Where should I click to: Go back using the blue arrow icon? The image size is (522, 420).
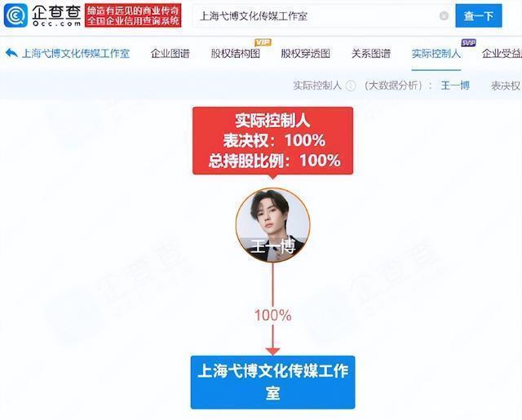pyautogui.click(x=11, y=53)
